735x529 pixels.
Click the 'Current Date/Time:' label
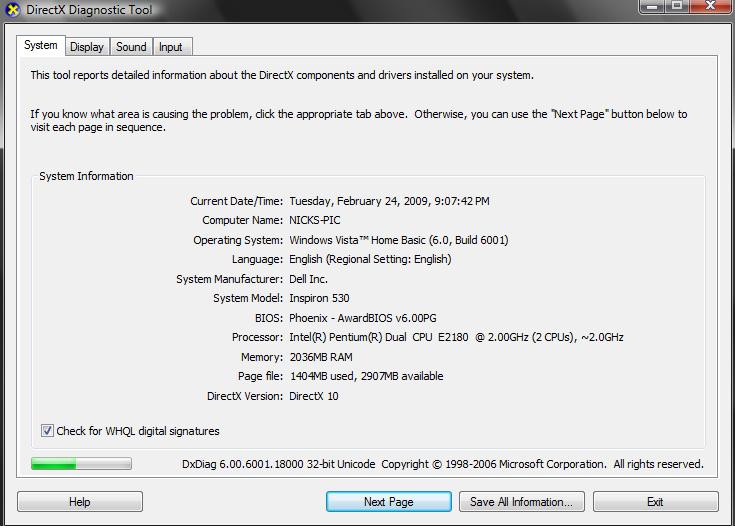[237, 201]
